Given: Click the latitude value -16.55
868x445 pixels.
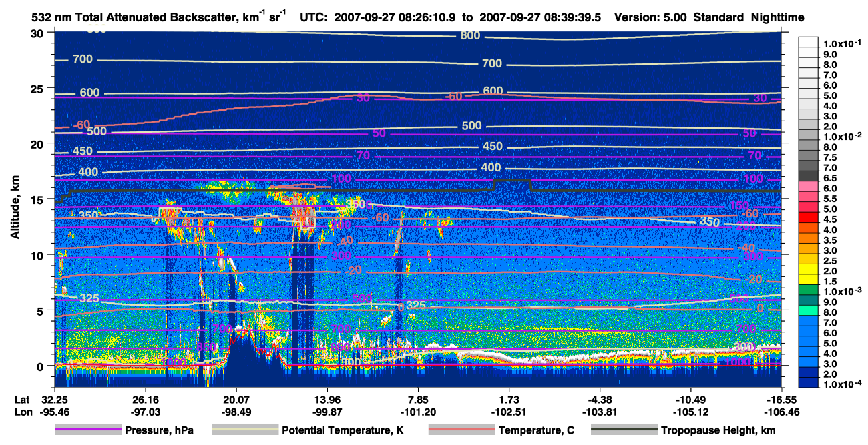Looking at the screenshot, I should tap(781, 398).
